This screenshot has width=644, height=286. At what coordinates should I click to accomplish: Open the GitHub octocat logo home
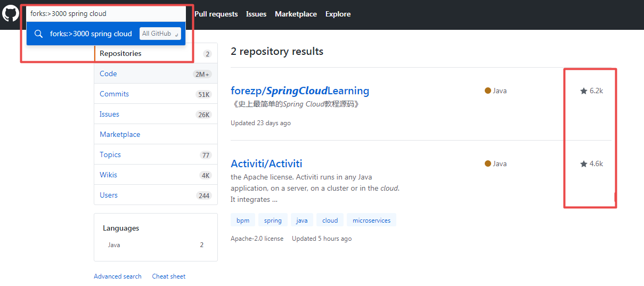[x=11, y=13]
